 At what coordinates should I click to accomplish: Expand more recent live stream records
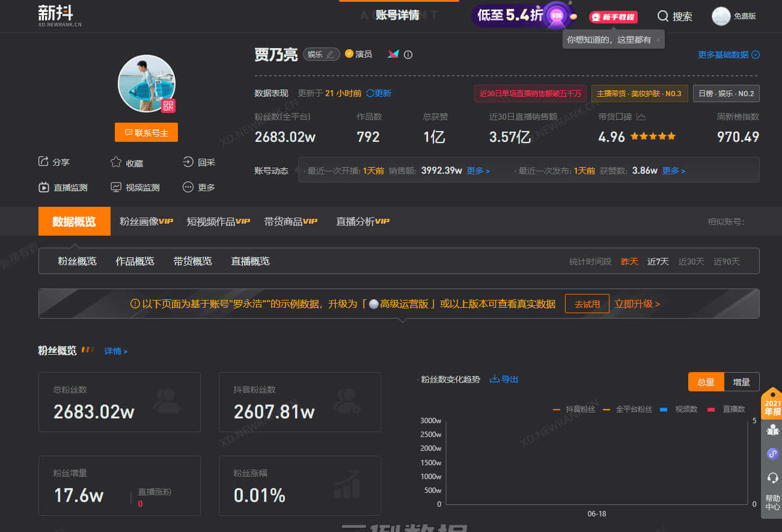(478, 171)
